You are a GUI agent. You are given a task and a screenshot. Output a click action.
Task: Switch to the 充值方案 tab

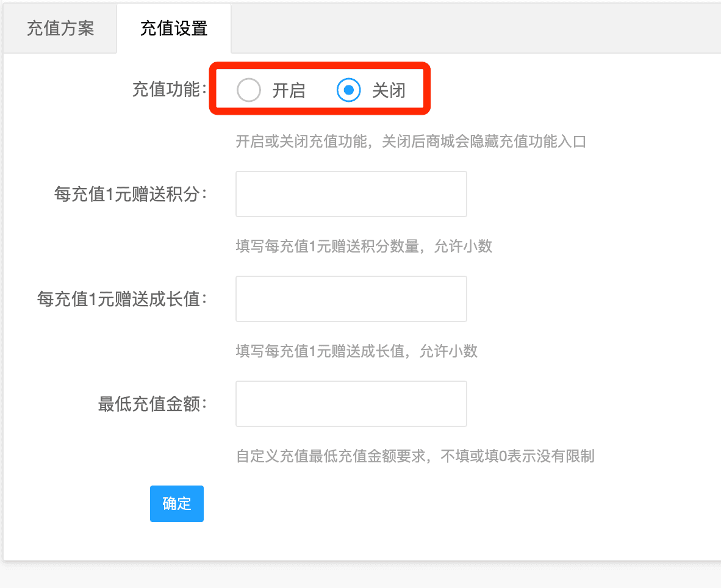pos(60,29)
